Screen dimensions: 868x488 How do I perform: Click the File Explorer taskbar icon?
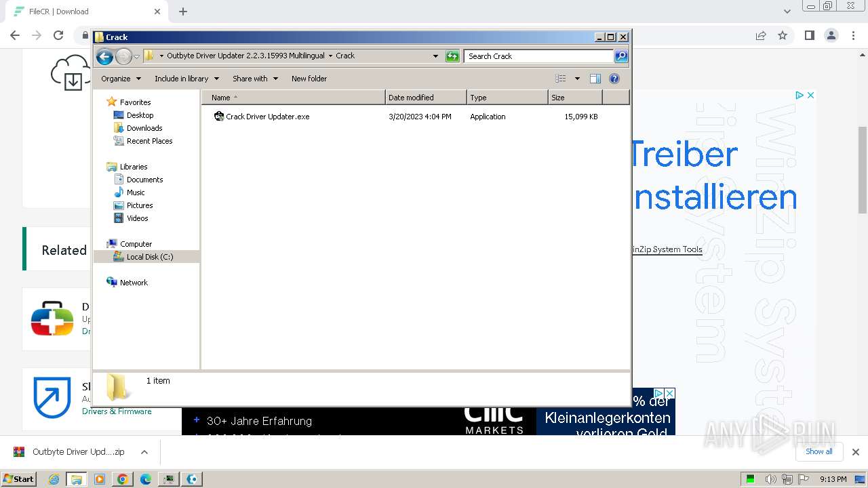pyautogui.click(x=77, y=479)
